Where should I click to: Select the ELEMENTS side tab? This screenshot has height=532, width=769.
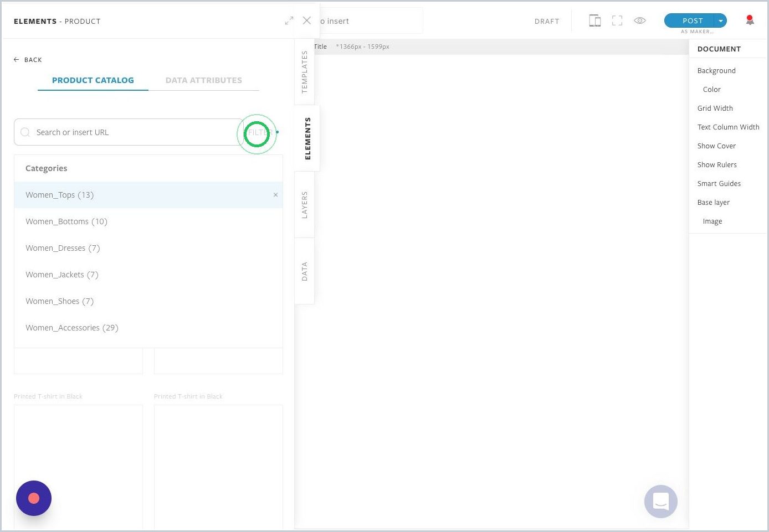307,138
